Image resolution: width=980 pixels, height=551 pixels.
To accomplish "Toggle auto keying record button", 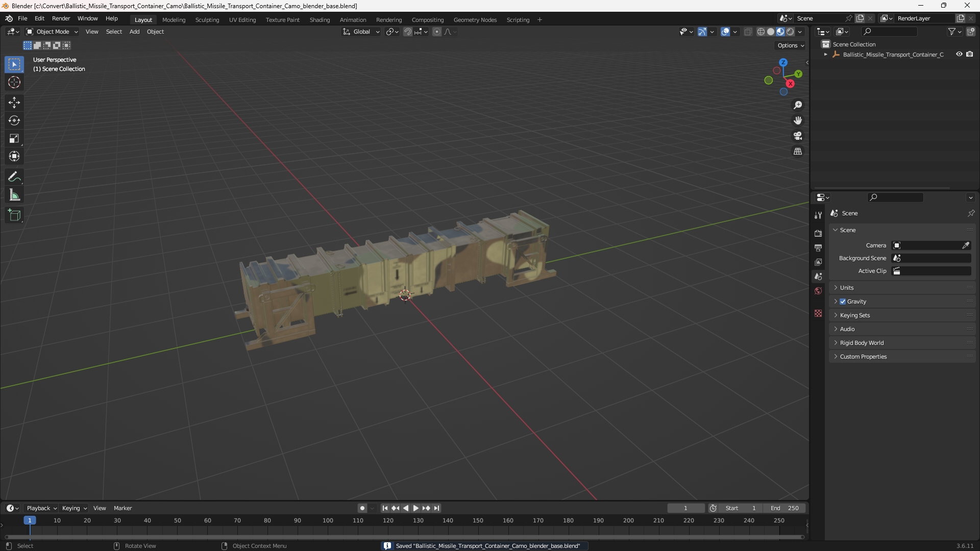I will [362, 508].
